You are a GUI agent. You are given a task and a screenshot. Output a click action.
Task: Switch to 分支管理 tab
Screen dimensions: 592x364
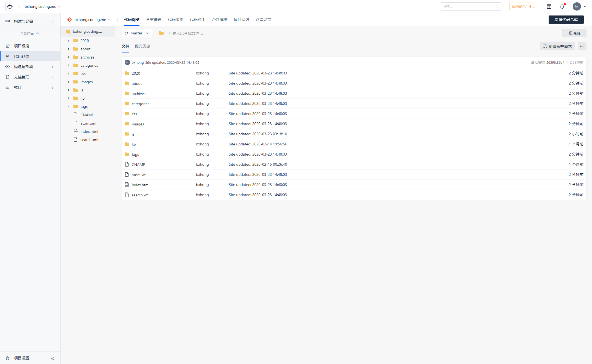(x=153, y=20)
